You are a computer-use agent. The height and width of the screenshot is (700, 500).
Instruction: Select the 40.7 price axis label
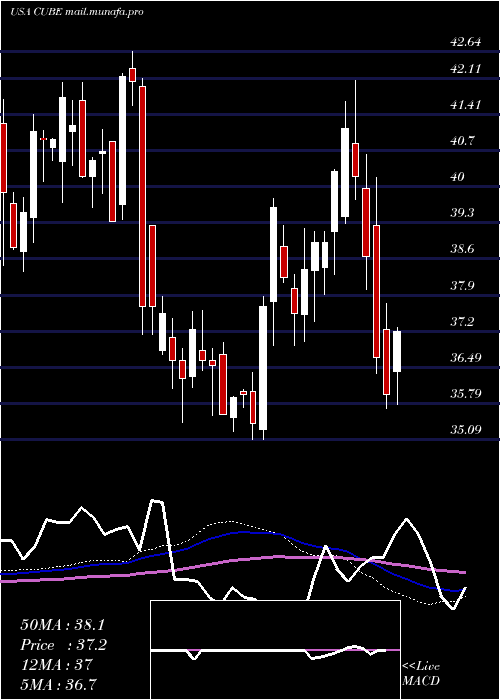(463, 141)
